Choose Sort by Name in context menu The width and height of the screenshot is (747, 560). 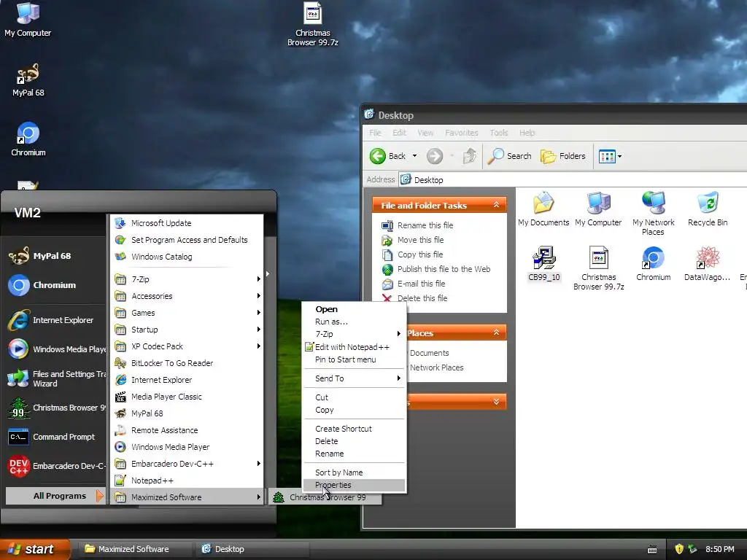[354, 472]
